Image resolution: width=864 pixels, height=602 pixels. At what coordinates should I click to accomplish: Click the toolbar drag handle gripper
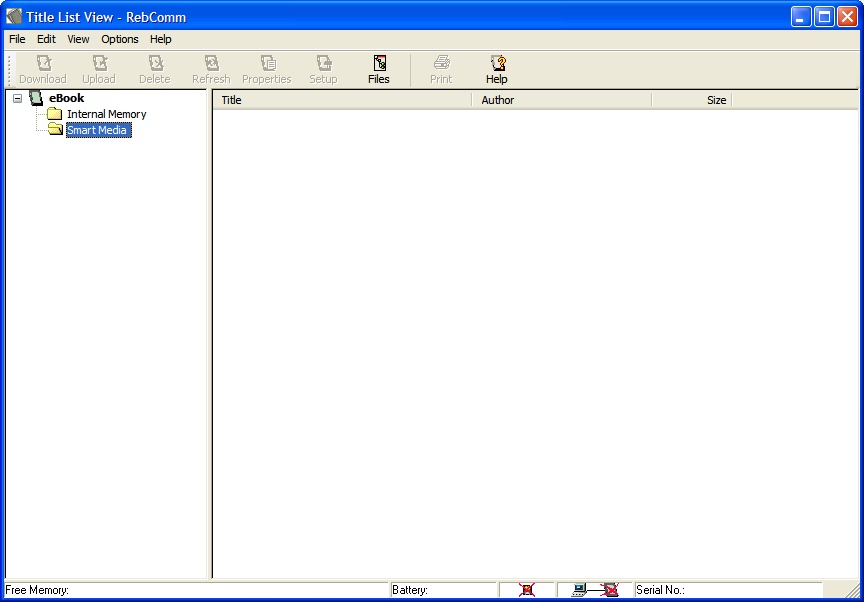click(9, 69)
